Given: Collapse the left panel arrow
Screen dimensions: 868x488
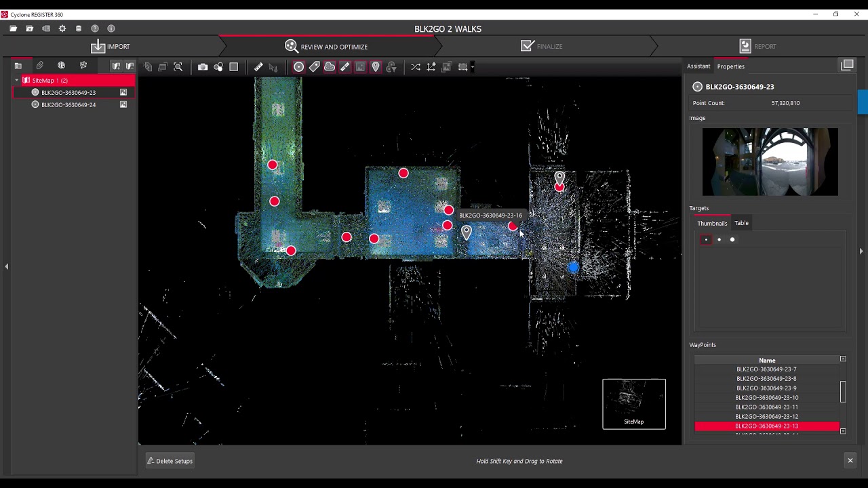Looking at the screenshot, I should [7, 266].
